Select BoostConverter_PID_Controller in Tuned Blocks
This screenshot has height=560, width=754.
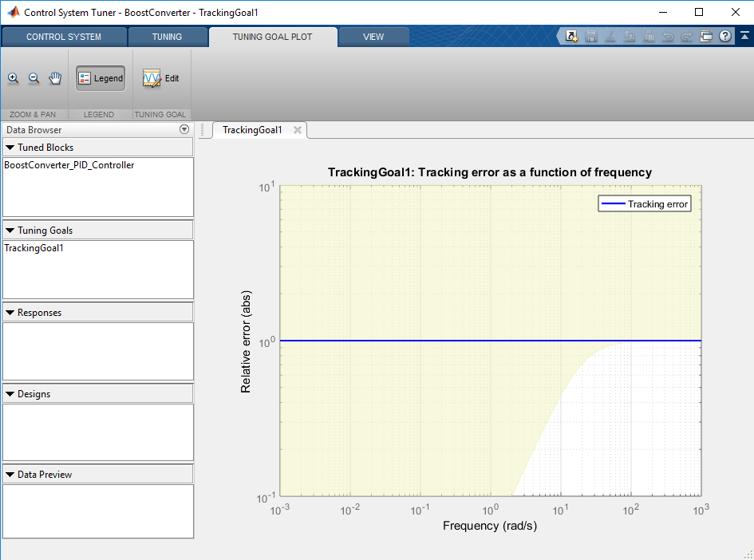pos(69,165)
